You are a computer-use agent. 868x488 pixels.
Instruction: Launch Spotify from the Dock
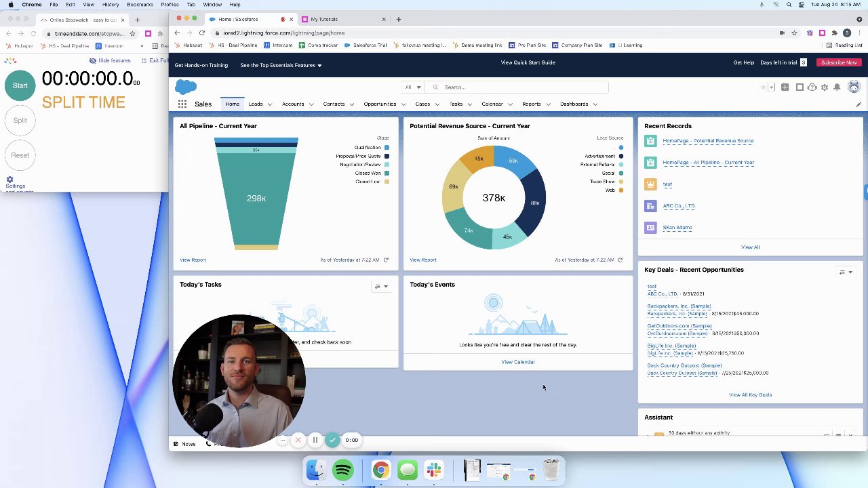tap(343, 470)
